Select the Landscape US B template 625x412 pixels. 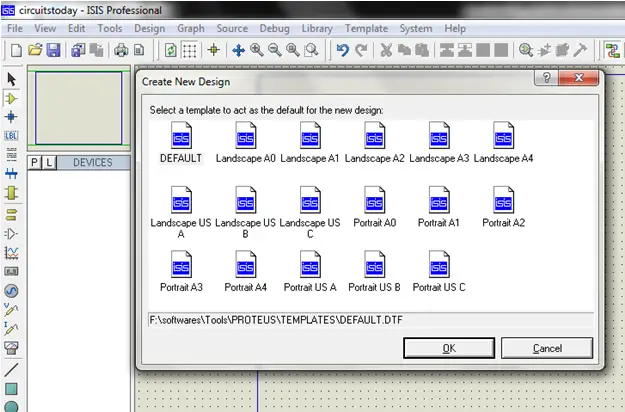246,212
